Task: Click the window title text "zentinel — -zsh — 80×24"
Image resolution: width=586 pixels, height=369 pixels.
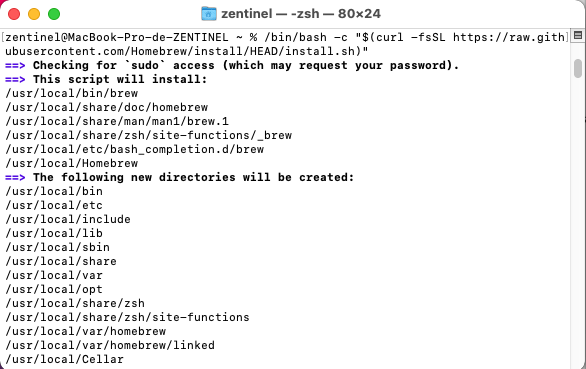Action: [x=301, y=14]
